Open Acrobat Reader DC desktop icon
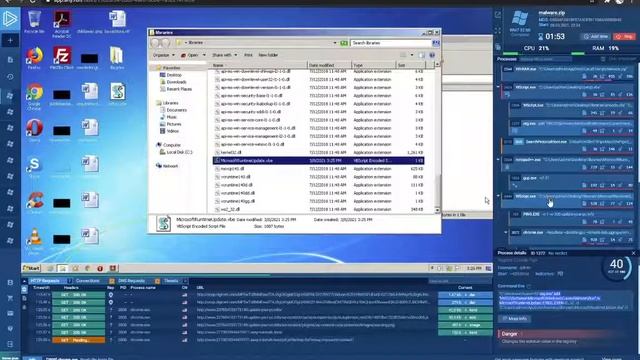640x360 pixels. pos(62,24)
